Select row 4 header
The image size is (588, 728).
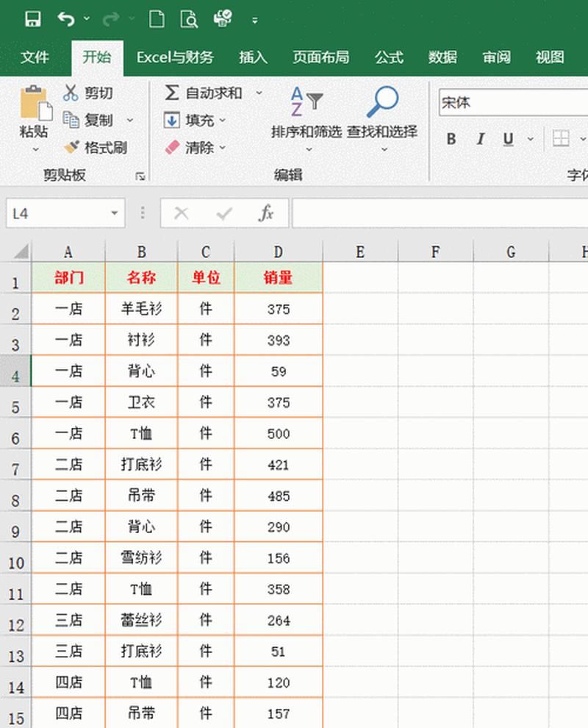(15, 371)
